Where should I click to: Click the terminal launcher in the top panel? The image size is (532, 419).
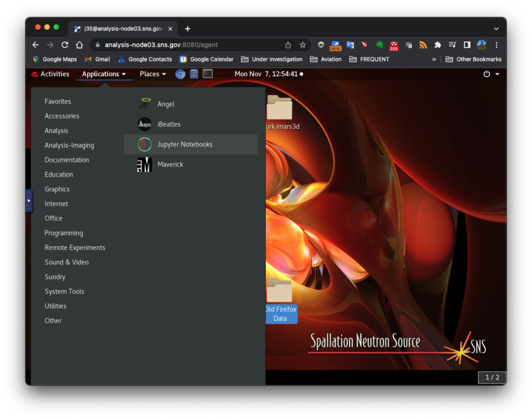208,74
